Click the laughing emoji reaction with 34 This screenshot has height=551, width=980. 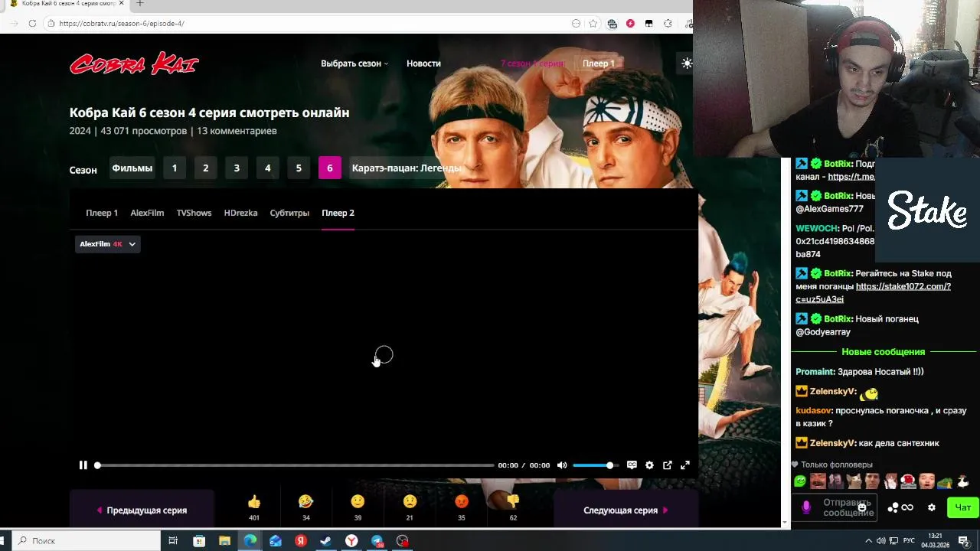click(x=305, y=502)
